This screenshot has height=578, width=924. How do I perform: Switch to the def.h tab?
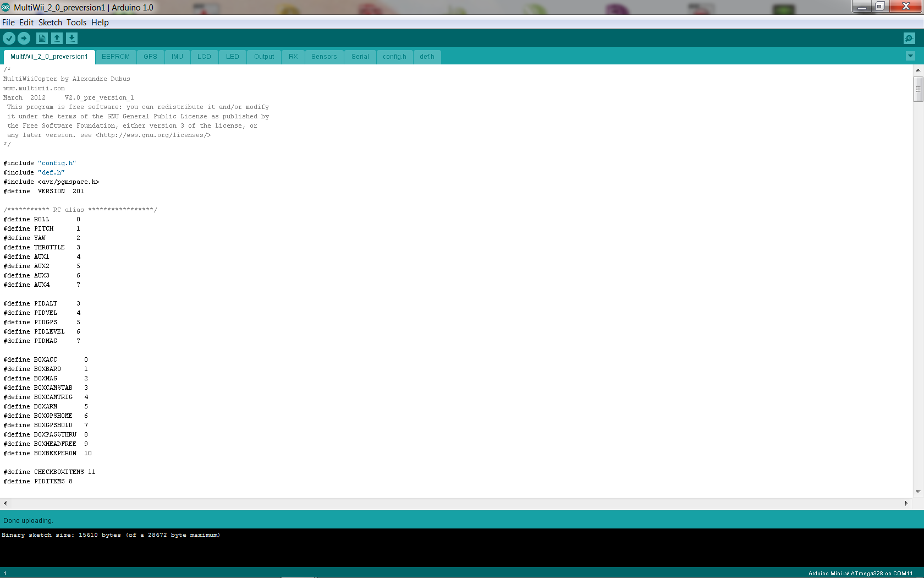tap(427, 57)
